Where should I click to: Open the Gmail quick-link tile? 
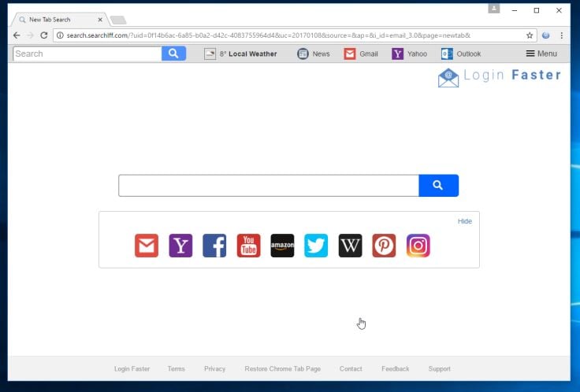point(147,246)
